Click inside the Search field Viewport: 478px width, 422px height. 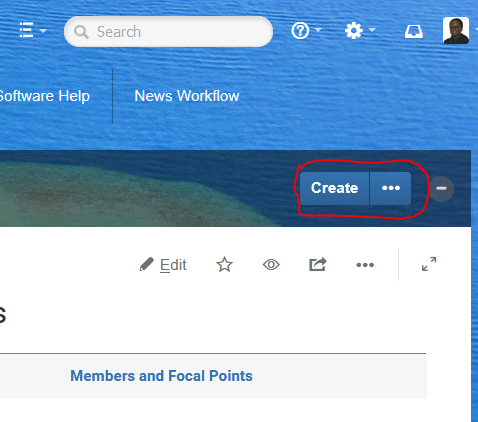(x=168, y=32)
